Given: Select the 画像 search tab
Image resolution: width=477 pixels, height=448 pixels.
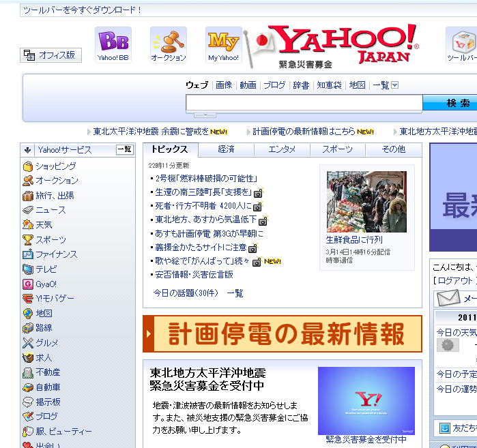Looking at the screenshot, I should click(224, 85).
